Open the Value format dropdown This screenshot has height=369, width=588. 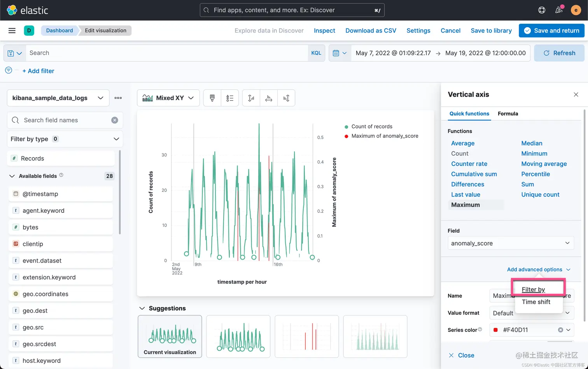coord(532,313)
